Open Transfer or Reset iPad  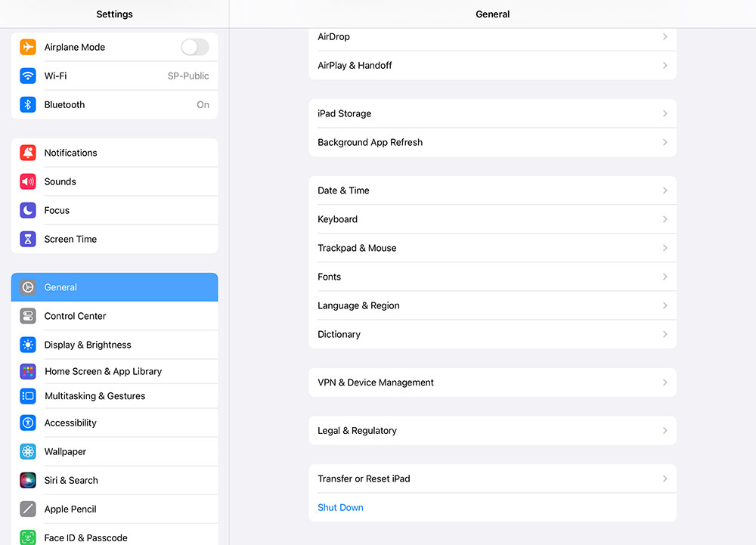click(492, 478)
